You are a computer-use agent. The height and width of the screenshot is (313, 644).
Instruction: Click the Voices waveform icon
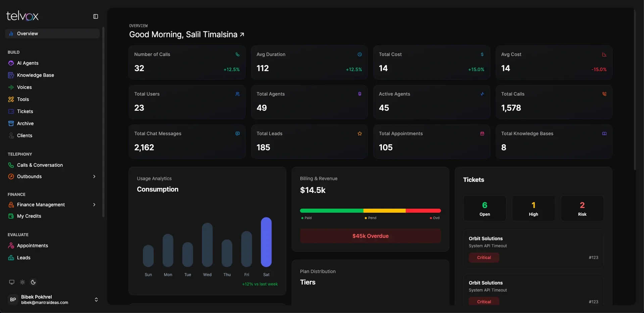[x=11, y=87]
